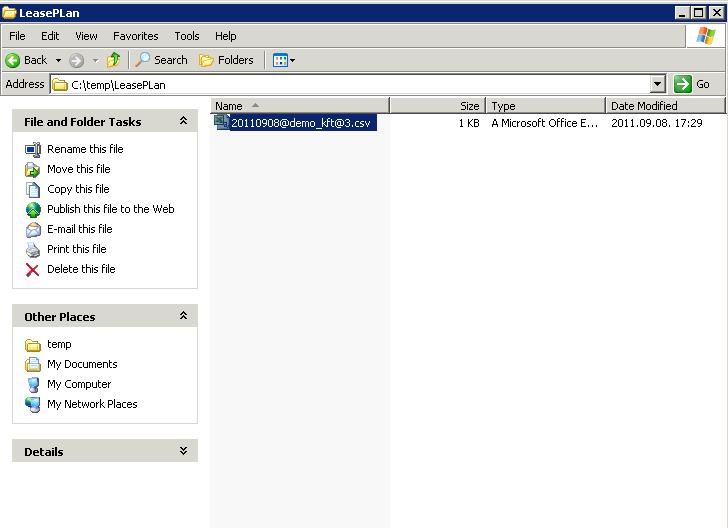Open the Favorites menu
Screen dimensions: 728x528
(x=136, y=36)
